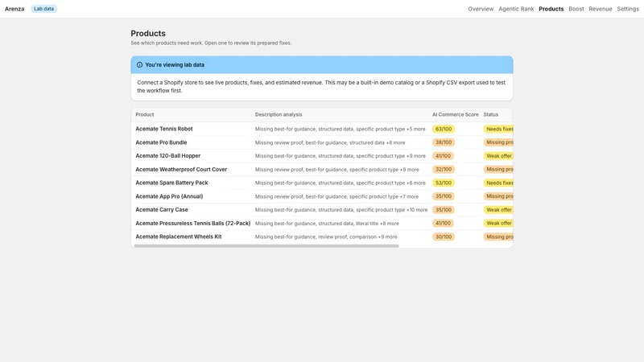Select the Products nav item
The width and height of the screenshot is (644, 362).
pos(551,9)
